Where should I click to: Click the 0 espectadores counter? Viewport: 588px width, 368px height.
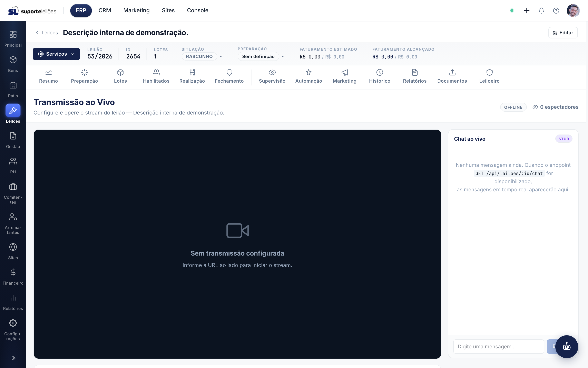[x=555, y=107]
